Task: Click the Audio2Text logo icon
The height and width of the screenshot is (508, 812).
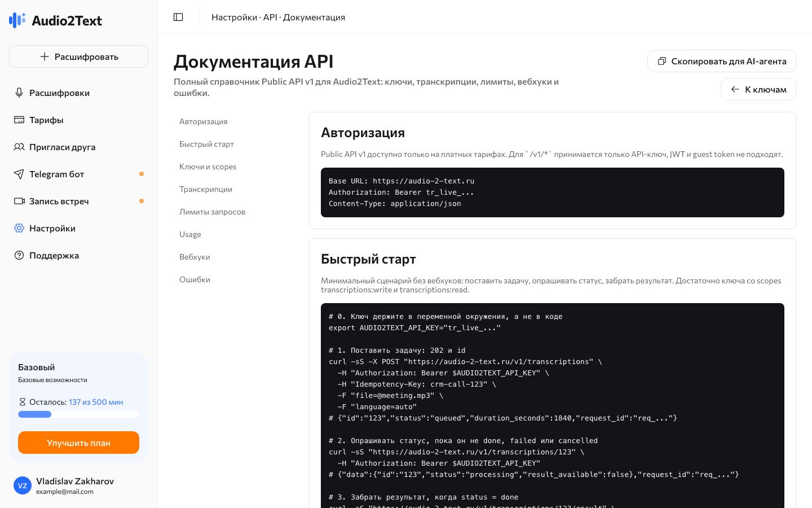Action: click(x=17, y=20)
